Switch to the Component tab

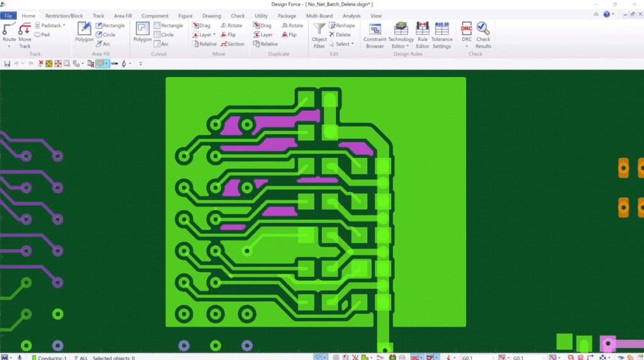click(x=155, y=16)
